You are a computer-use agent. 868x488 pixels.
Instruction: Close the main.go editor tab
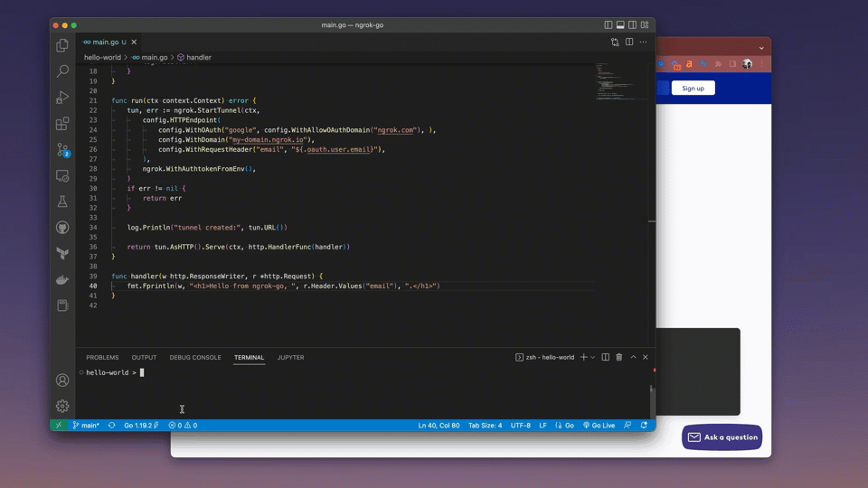134,42
